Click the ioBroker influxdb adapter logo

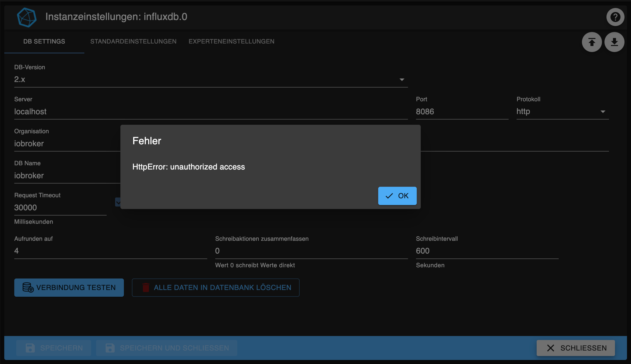27,17
